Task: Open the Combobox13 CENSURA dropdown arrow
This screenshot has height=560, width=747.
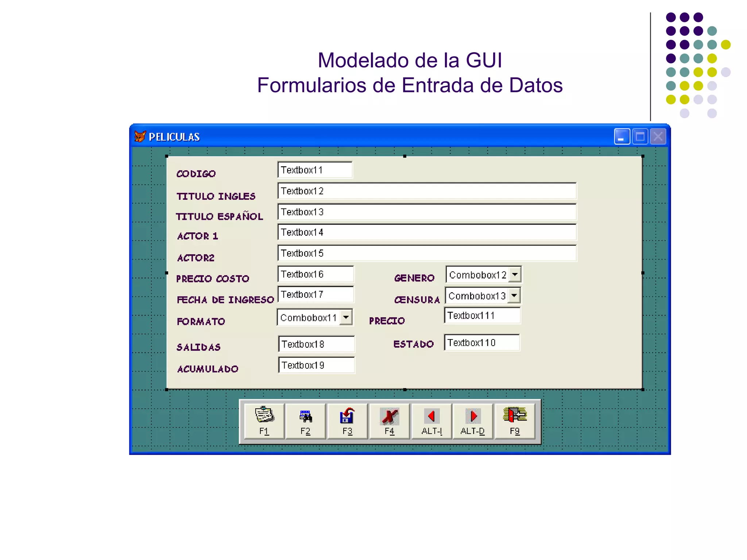Action: pyautogui.click(x=514, y=295)
